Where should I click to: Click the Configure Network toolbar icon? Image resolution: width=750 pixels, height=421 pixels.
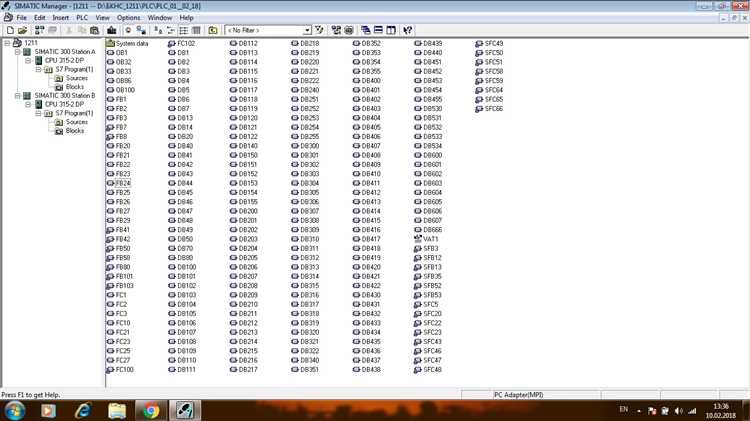tap(336, 30)
